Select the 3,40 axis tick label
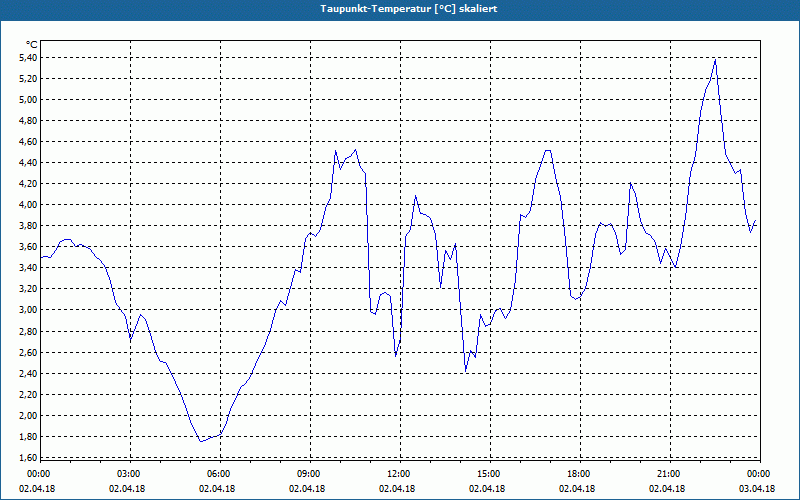 click(29, 268)
